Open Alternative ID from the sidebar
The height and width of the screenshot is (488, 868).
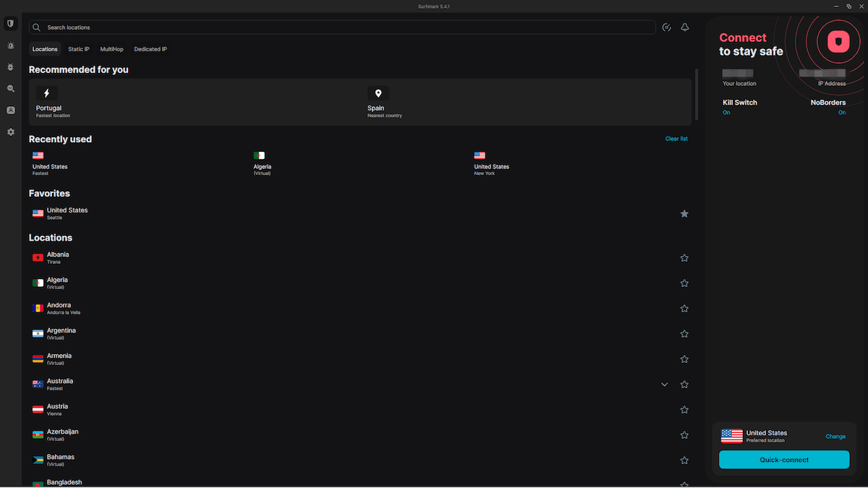[10, 110]
